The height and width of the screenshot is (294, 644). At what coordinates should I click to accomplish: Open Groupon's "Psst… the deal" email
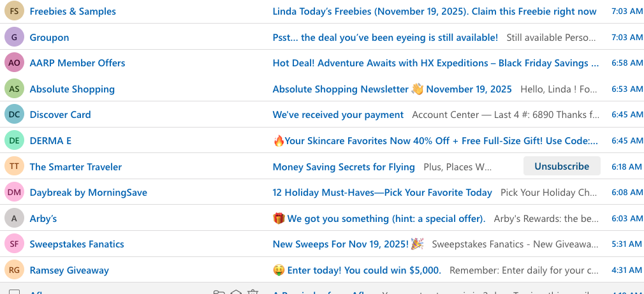click(x=385, y=37)
